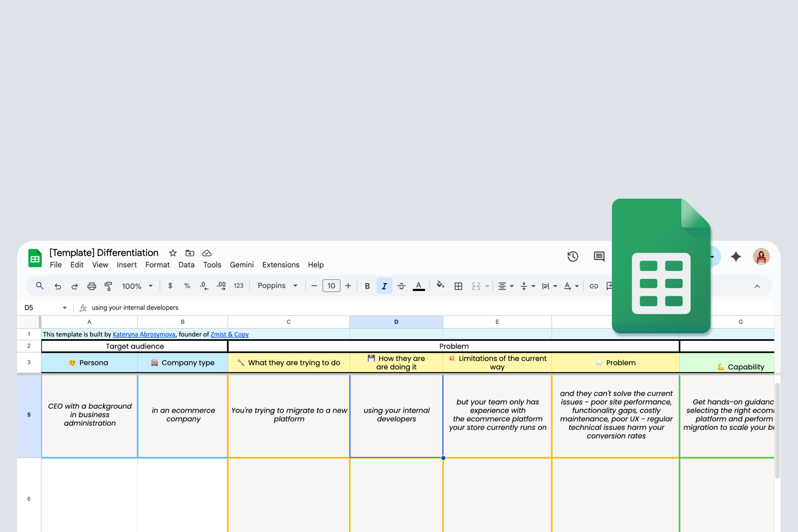Open the Extensions menu
This screenshot has height=532, width=798.
pyautogui.click(x=281, y=265)
